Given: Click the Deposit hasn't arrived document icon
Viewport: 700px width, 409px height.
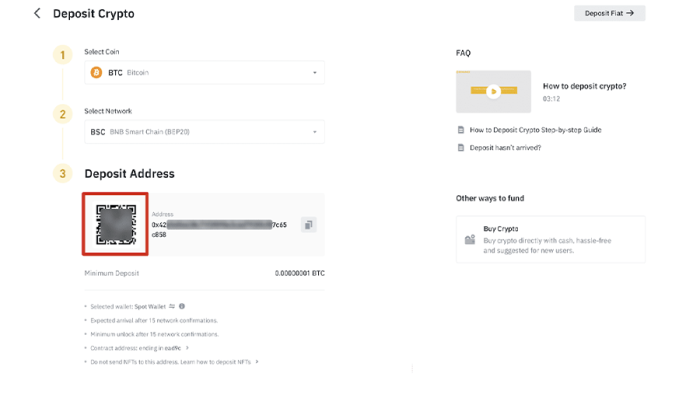Looking at the screenshot, I should coord(461,147).
